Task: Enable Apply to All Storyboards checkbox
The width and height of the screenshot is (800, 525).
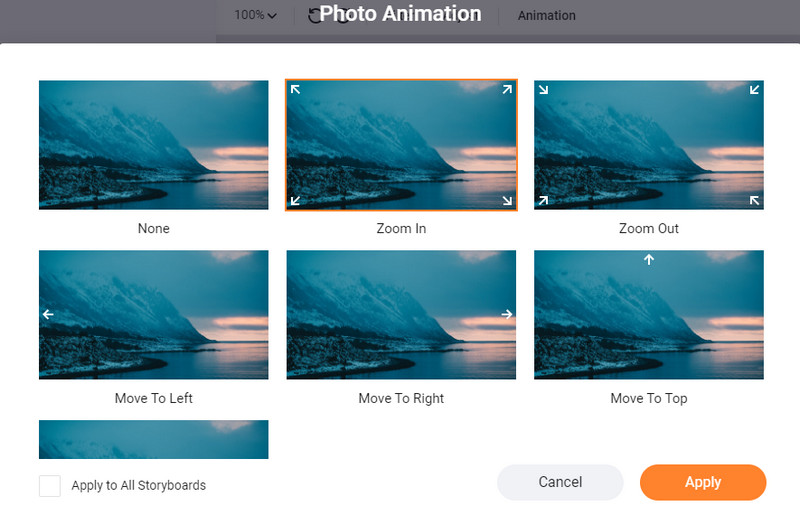Action: [50, 486]
